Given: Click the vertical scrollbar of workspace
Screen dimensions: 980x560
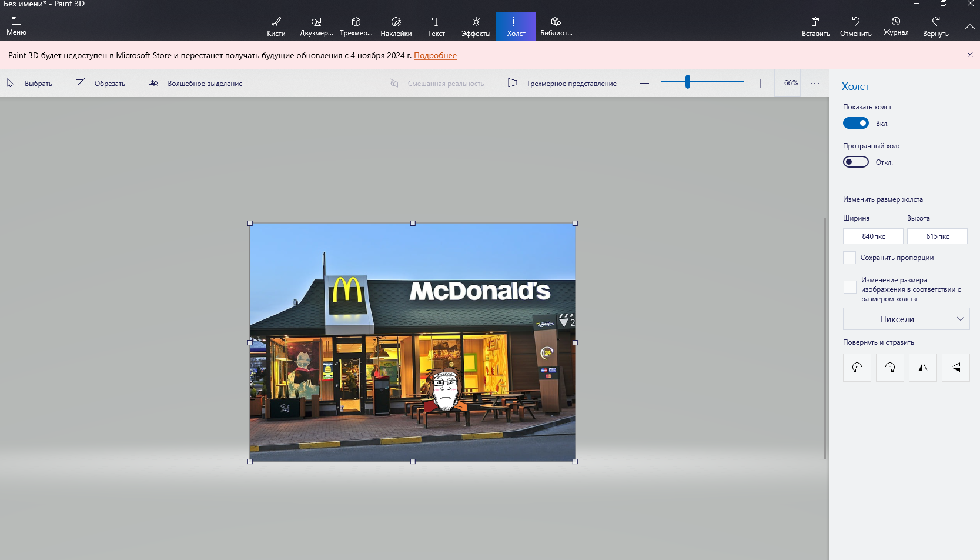Looking at the screenshot, I should coord(825,338).
